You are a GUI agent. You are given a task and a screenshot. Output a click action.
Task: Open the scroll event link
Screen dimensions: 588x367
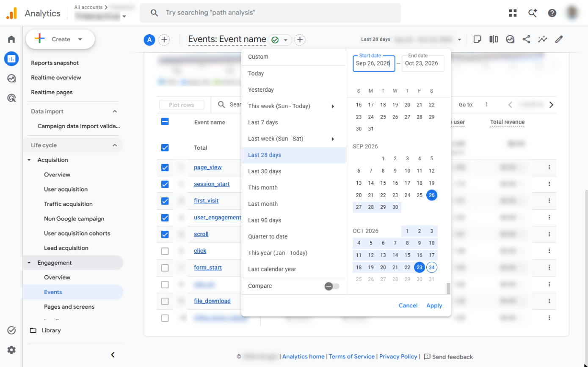201,234
